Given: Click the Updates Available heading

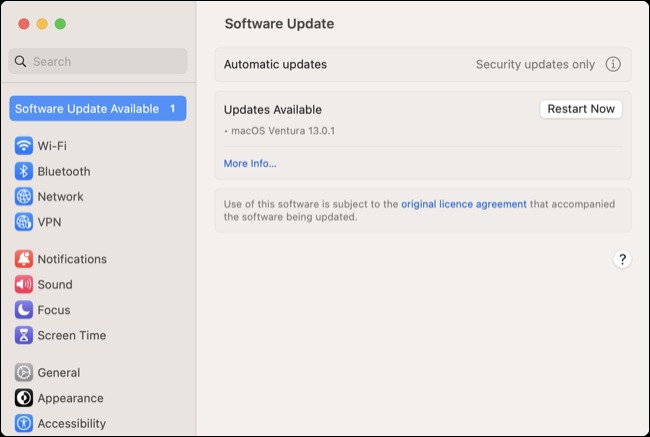Looking at the screenshot, I should [273, 109].
